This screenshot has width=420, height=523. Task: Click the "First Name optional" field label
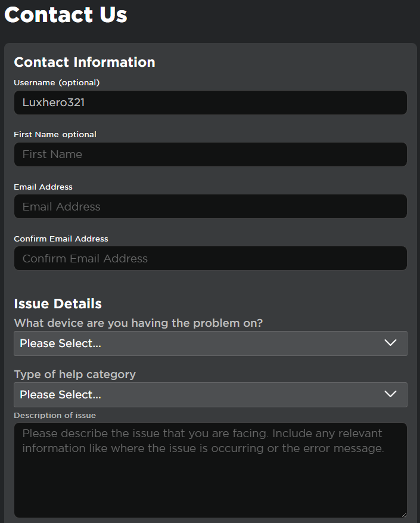coord(55,134)
